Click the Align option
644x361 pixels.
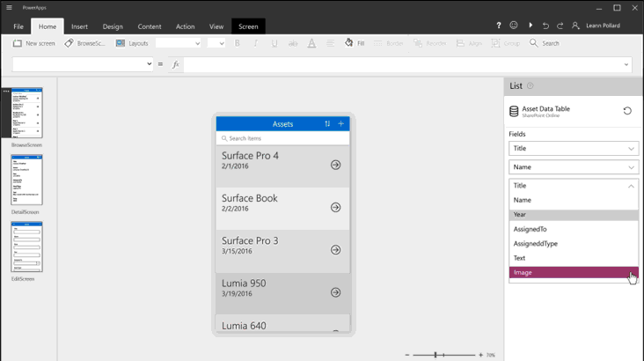469,43
